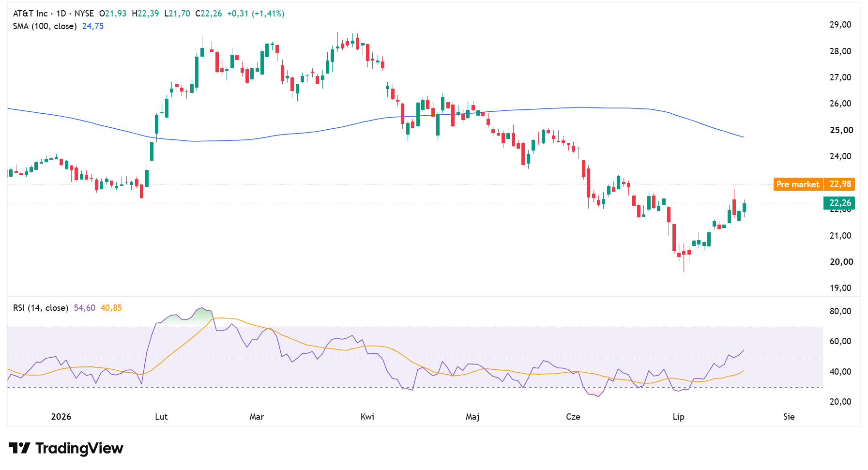Viewport: 868px width, 470px height.
Task: Click the Sie month label on time axis
Action: tap(789, 417)
